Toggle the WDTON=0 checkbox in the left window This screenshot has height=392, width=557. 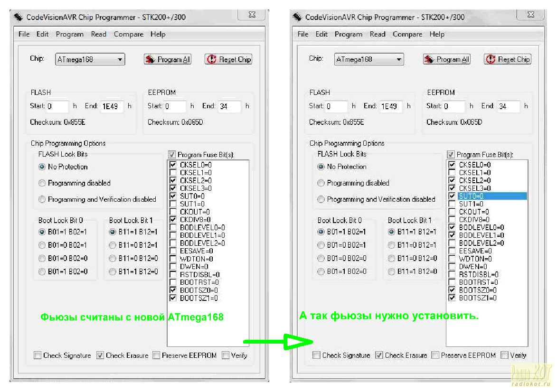173,259
